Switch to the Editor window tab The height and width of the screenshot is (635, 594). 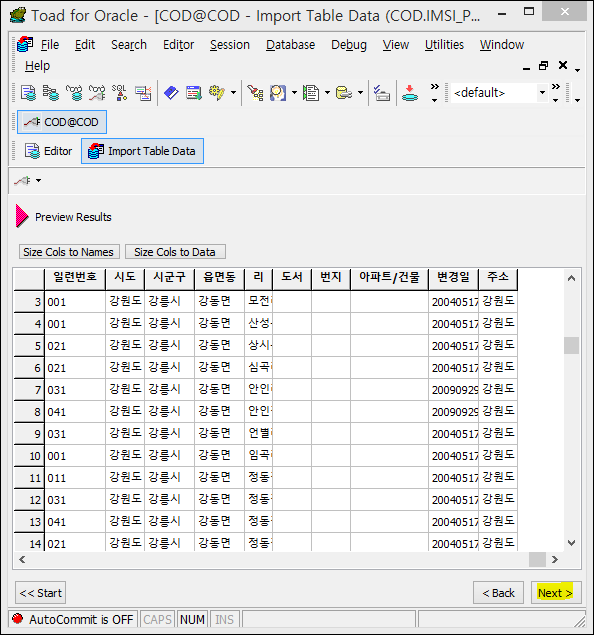point(49,151)
